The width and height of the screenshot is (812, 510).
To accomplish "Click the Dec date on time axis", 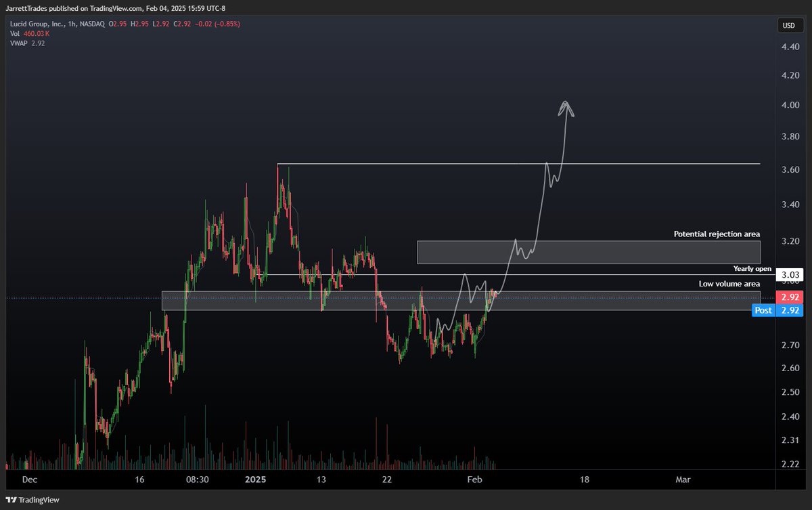I will tap(30, 480).
